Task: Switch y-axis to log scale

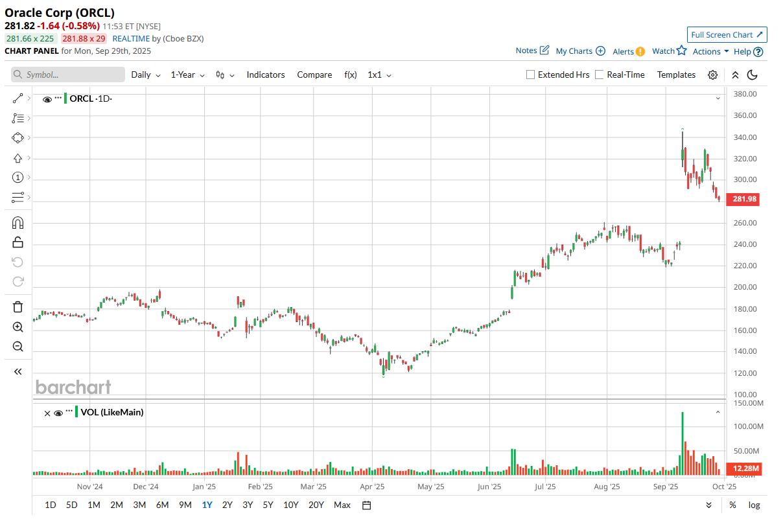Action: coord(754,505)
